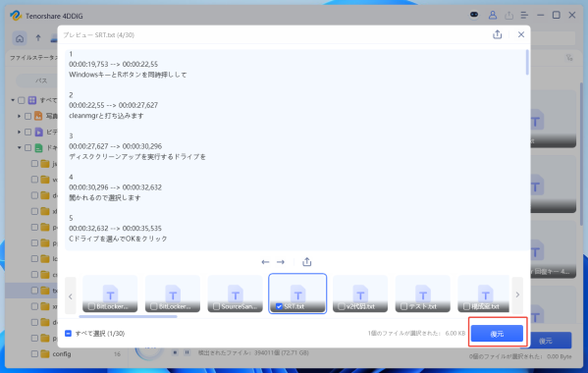Expand the ビデオ tree node
Screen dimensions: 588x373
click(x=19, y=132)
